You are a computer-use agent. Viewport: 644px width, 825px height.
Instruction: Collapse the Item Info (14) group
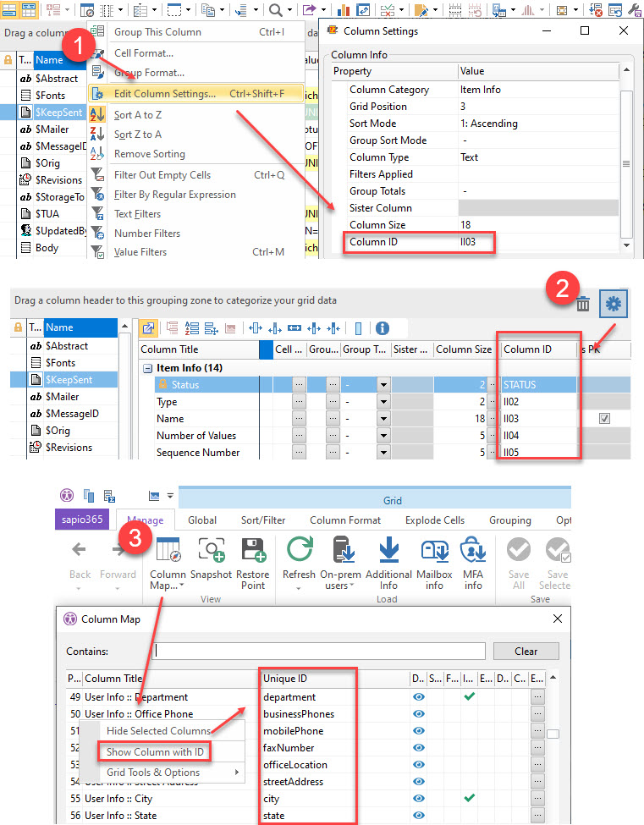pos(147,368)
